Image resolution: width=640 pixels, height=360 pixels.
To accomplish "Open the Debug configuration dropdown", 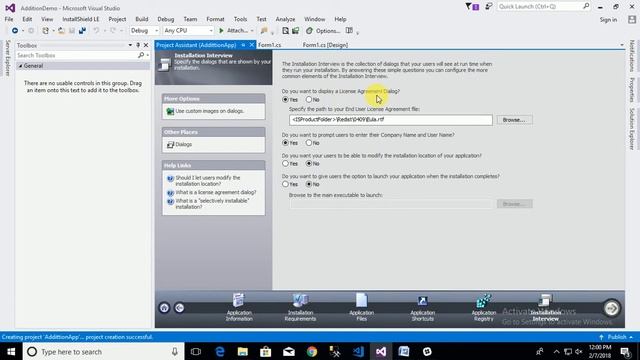I will coord(144,31).
